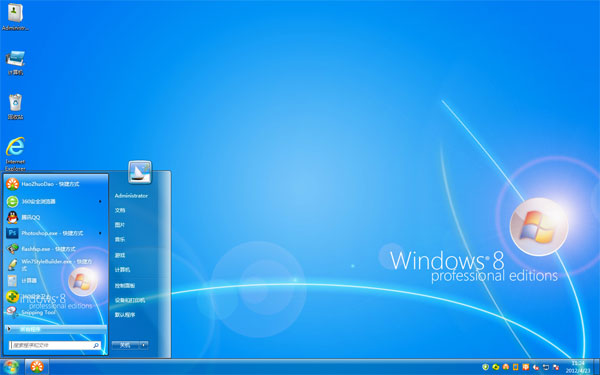Click the Win7StyleBuilder pencil icon
The width and height of the screenshot is (600, 375).
(x=12, y=265)
